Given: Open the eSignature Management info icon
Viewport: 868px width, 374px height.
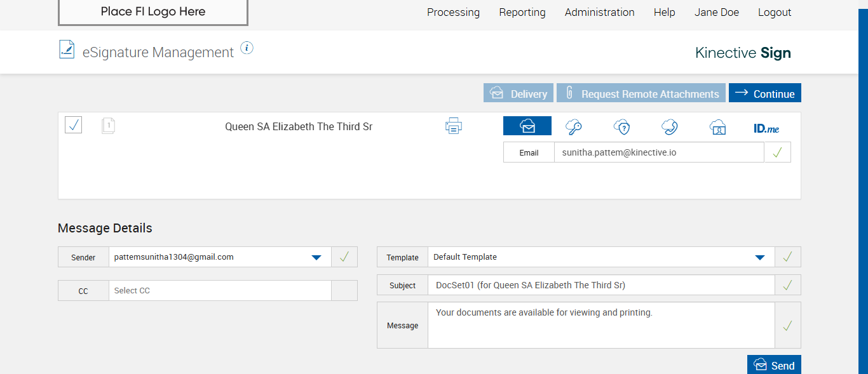Looking at the screenshot, I should [247, 48].
